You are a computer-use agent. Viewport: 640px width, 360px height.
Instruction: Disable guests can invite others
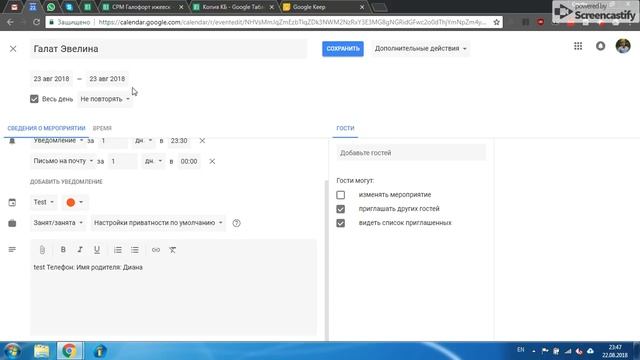(x=340, y=209)
